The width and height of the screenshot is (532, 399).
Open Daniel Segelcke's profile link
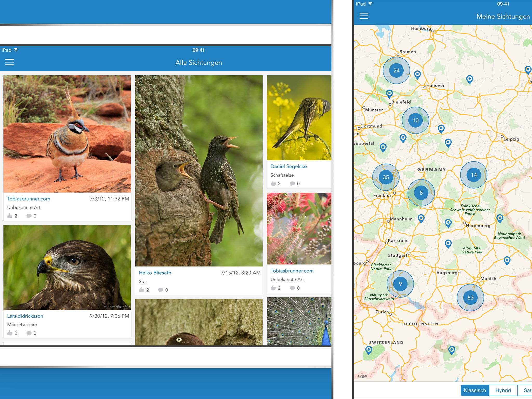click(288, 167)
